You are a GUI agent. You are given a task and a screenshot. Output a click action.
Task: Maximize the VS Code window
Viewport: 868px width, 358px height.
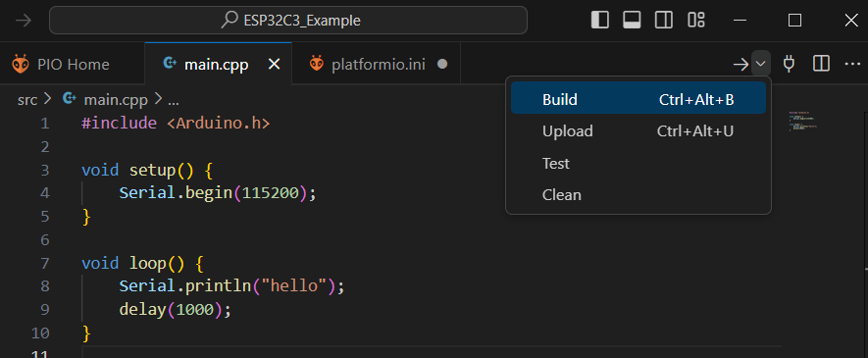pos(794,21)
